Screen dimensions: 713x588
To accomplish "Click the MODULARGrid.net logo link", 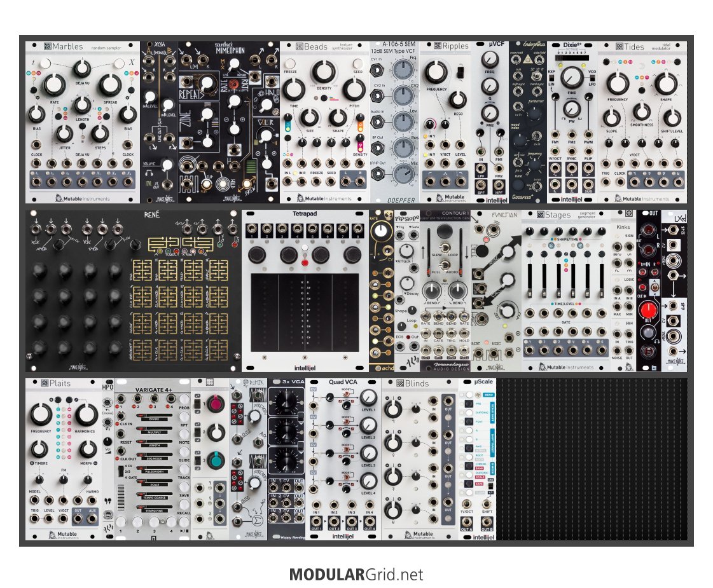I will (356, 575).
